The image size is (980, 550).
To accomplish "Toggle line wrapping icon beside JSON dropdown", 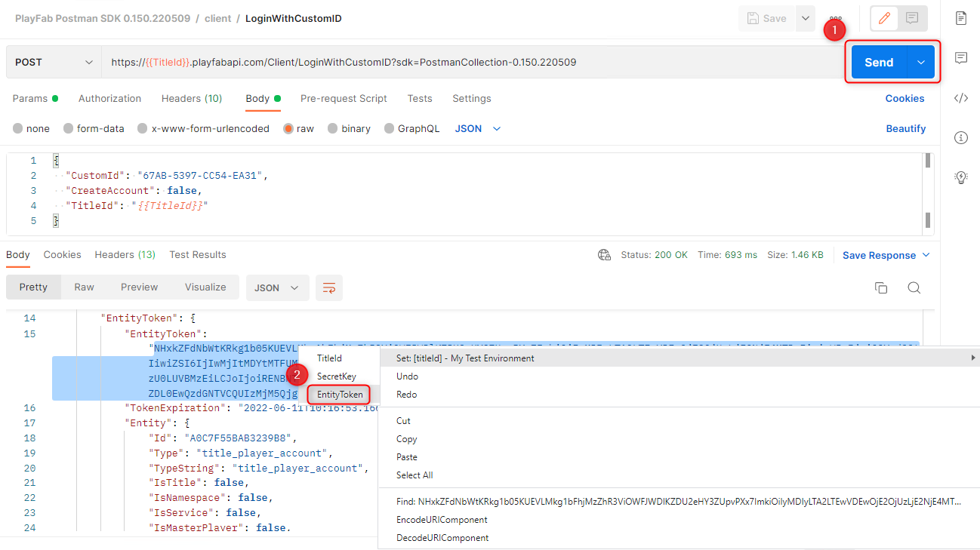I will pos(328,287).
